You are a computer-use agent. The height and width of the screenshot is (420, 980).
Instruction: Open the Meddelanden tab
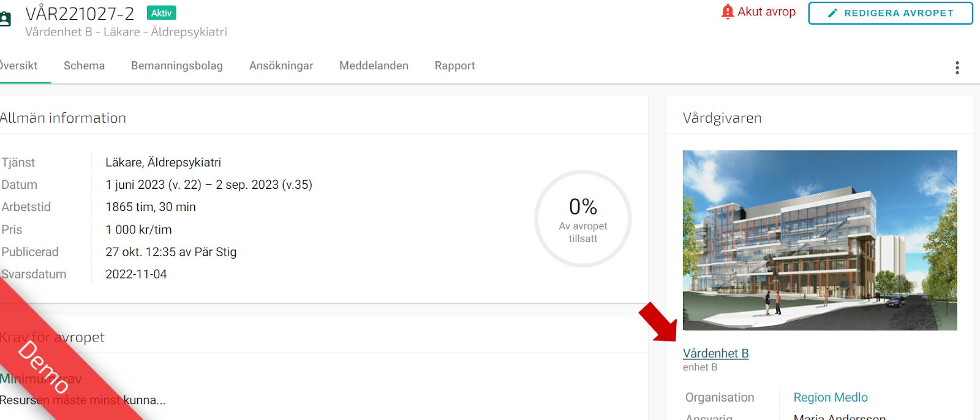374,66
